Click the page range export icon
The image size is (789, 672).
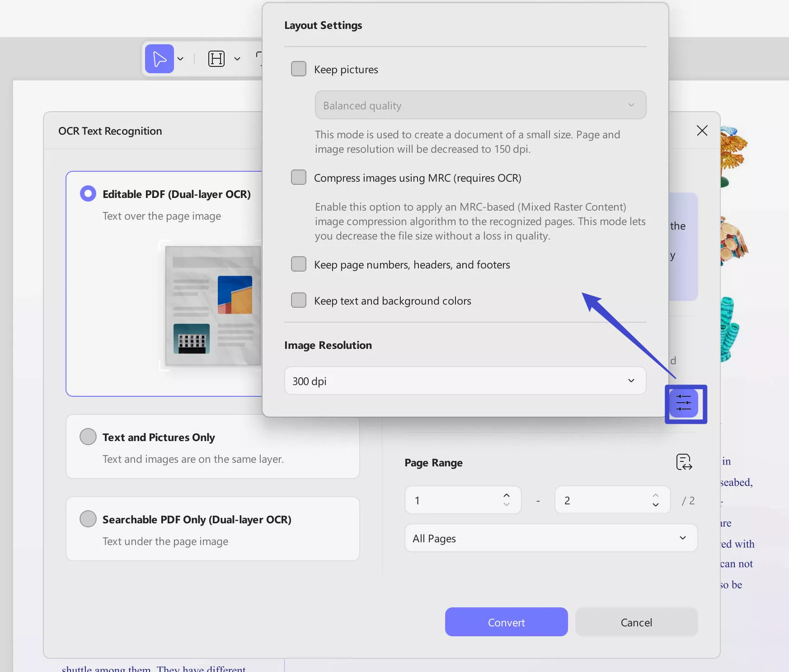[684, 462]
